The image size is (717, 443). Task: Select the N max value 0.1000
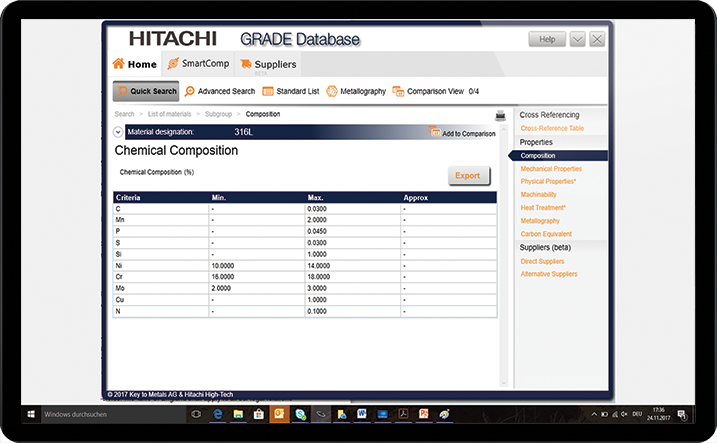(317, 311)
